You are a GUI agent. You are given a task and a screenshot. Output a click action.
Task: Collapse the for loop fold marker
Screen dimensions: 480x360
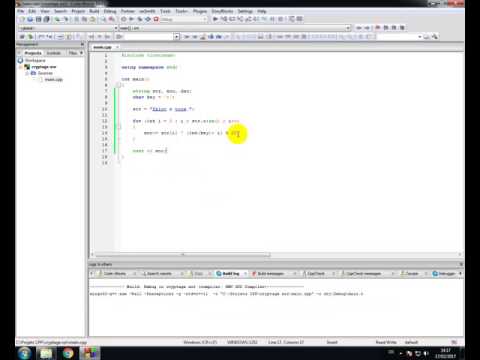(119, 127)
